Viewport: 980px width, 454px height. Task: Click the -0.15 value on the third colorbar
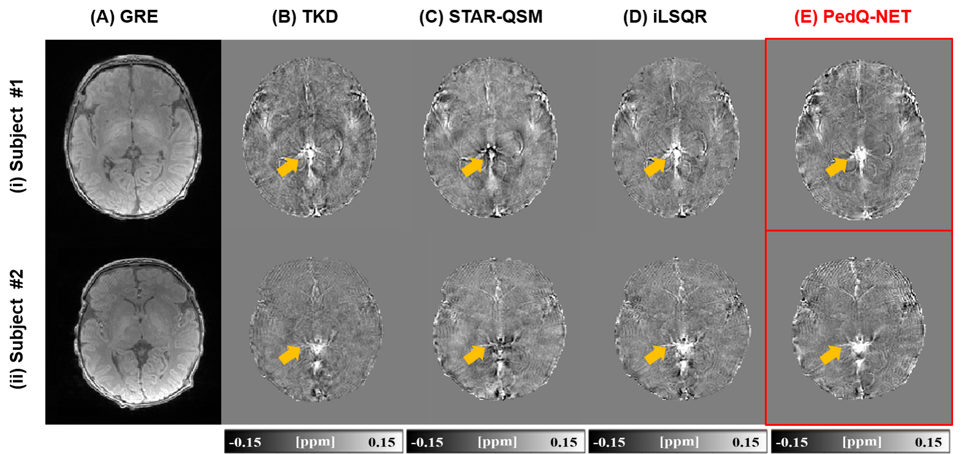(609, 442)
